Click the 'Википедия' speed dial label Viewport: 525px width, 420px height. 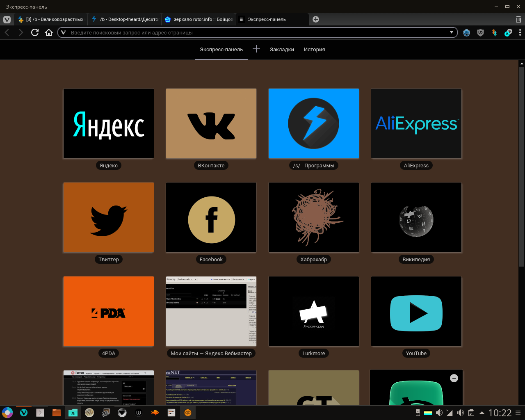pos(416,260)
